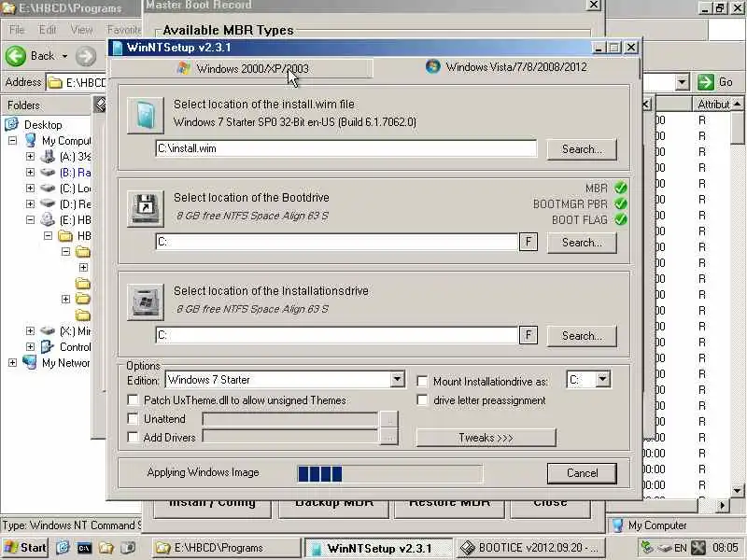Image resolution: width=747 pixels, height=560 pixels.
Task: Click Search for the install.wim location
Action: tap(582, 149)
